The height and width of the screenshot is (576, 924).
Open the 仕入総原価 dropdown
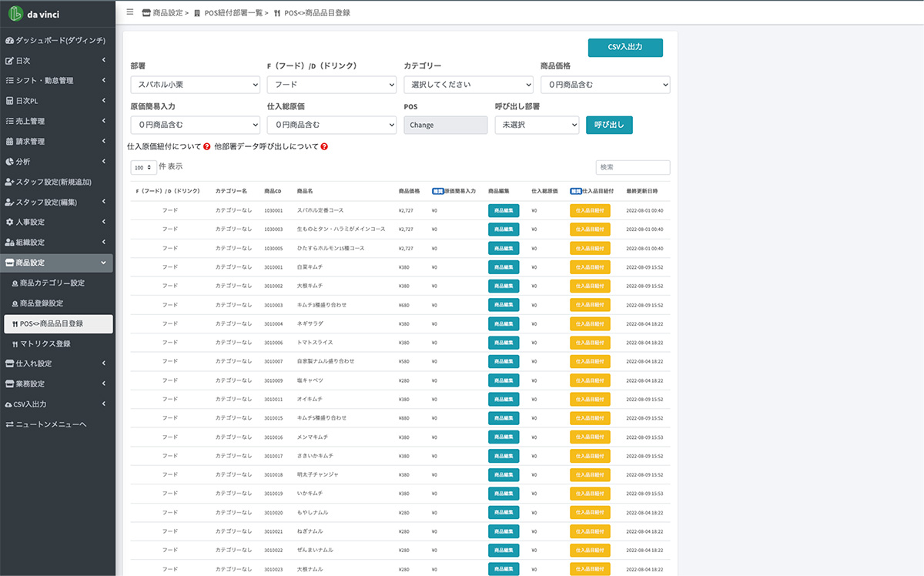tap(331, 125)
